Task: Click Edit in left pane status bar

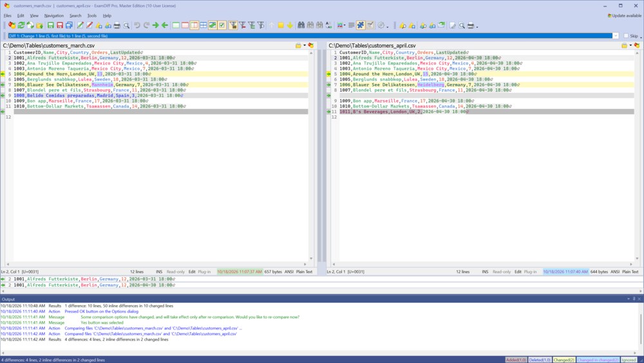Action: pyautogui.click(x=192, y=271)
